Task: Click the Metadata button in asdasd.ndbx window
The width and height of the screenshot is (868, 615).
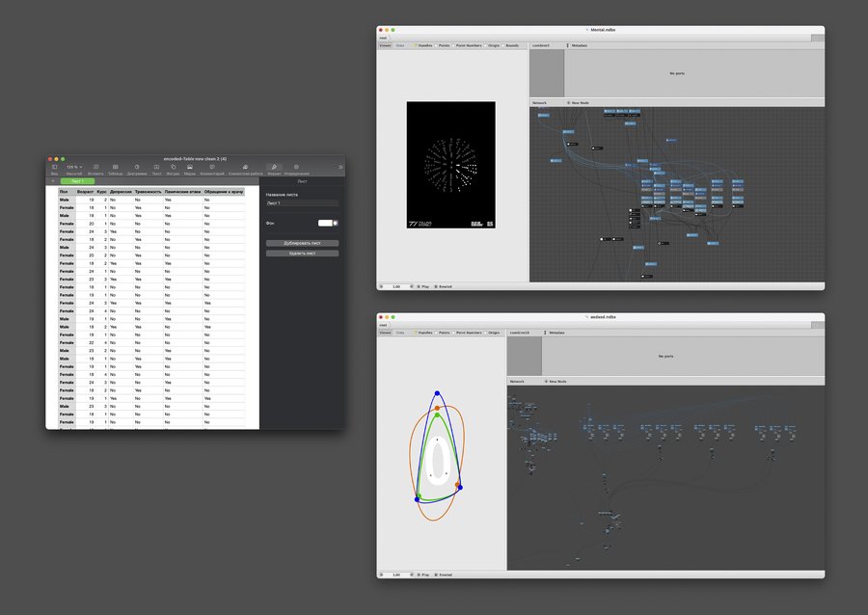Action: pos(555,333)
